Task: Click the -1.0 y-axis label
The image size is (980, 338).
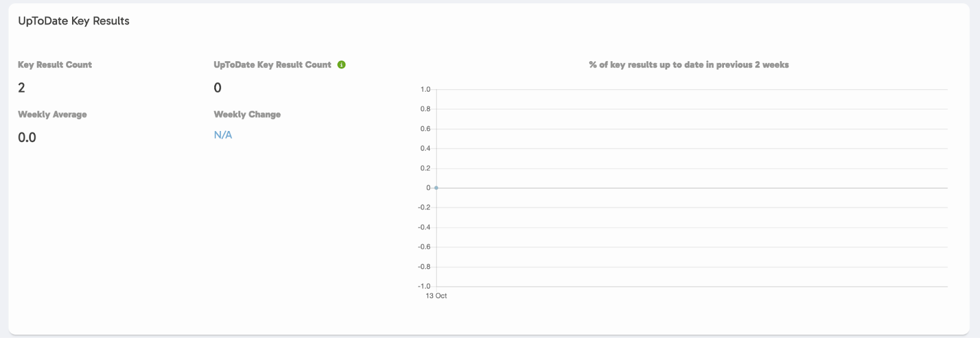Action: click(x=424, y=286)
